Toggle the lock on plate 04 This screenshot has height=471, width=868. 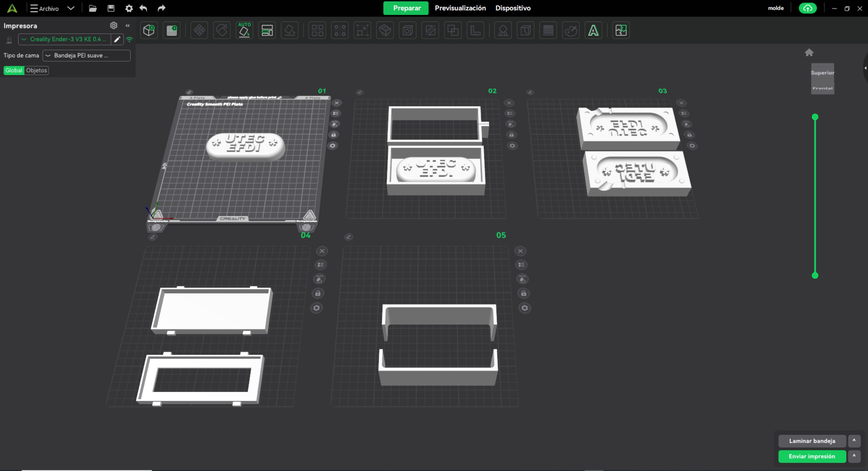point(318,294)
